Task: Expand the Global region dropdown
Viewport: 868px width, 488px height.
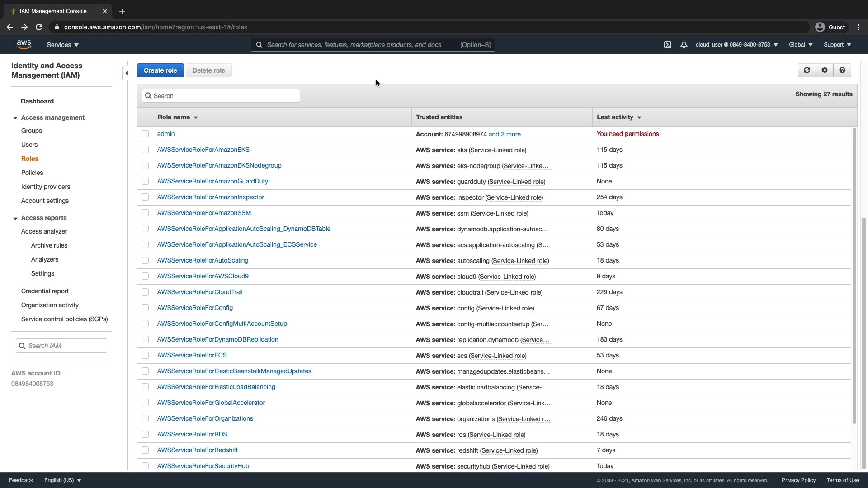Action: click(x=801, y=45)
